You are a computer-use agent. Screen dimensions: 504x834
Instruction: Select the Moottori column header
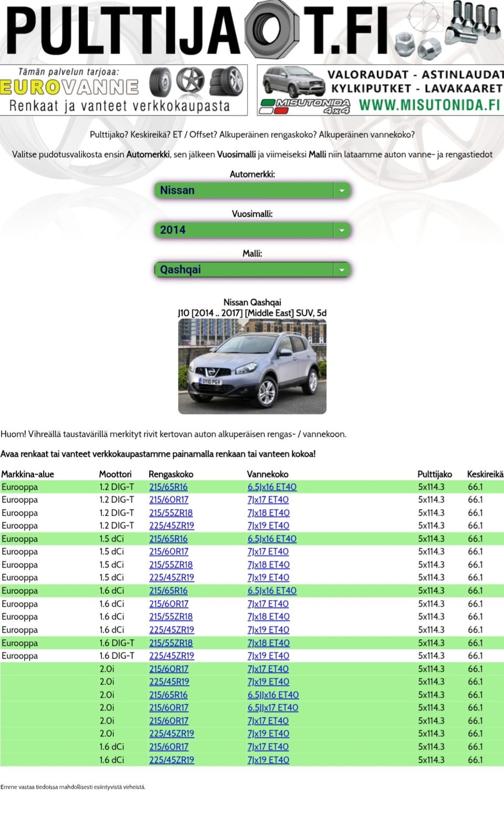point(115,474)
